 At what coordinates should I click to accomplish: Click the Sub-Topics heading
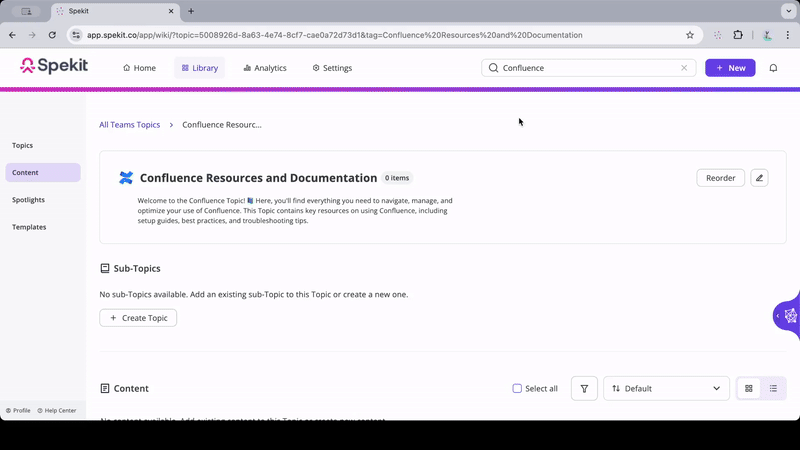[137, 268]
